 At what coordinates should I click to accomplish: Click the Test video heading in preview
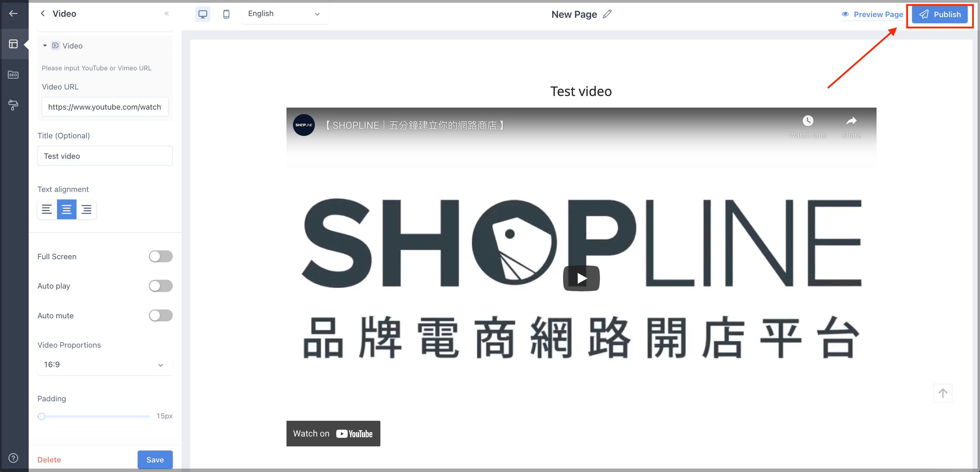click(x=581, y=91)
